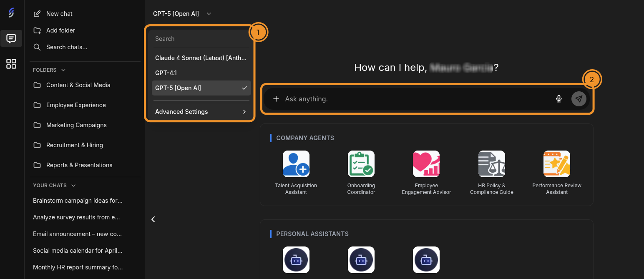Switch model to GPT-4.1
The height and width of the screenshot is (279, 644).
click(x=166, y=73)
